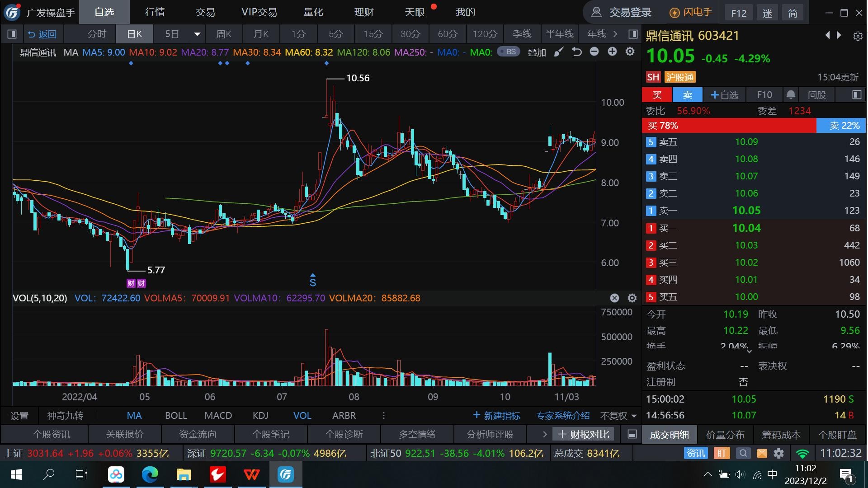Switch to 周K period tab
Viewport: 868px width, 488px height.
point(224,34)
